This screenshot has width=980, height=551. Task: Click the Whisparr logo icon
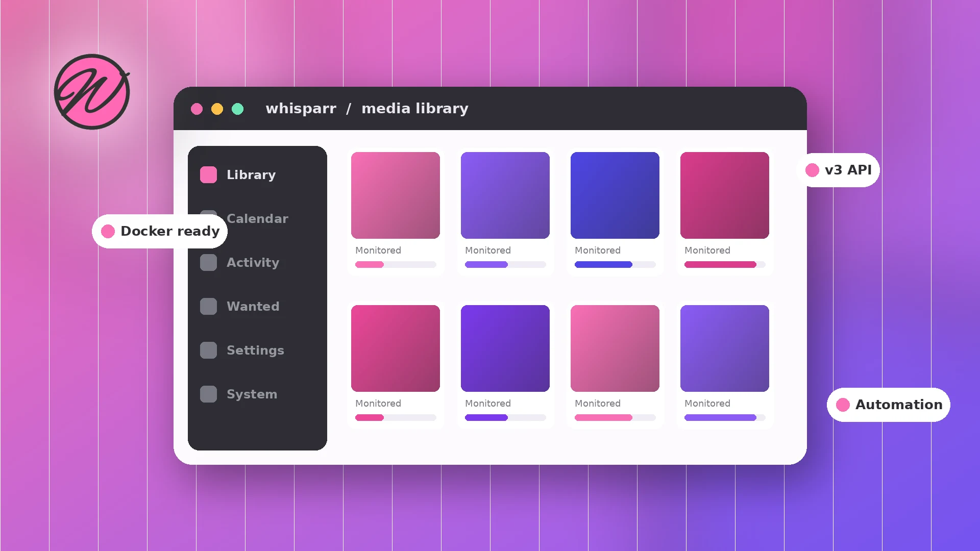pyautogui.click(x=92, y=92)
